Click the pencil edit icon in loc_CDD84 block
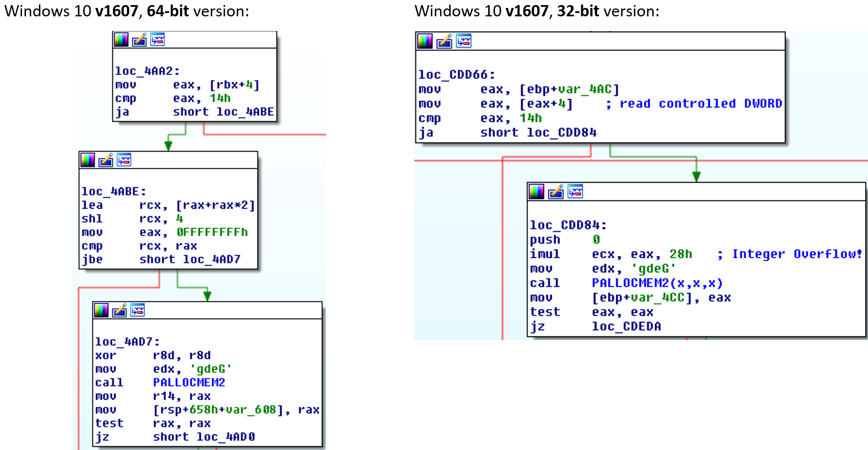Viewport: 868px width, 450px height. click(556, 192)
